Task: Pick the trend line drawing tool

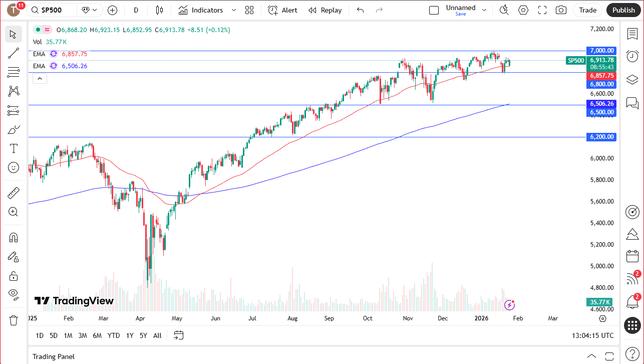Action: tap(14, 53)
